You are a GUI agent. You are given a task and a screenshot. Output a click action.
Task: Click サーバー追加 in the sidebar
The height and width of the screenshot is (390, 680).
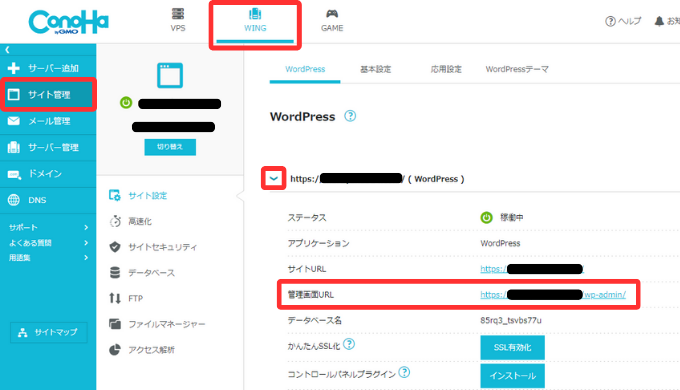coord(48,68)
